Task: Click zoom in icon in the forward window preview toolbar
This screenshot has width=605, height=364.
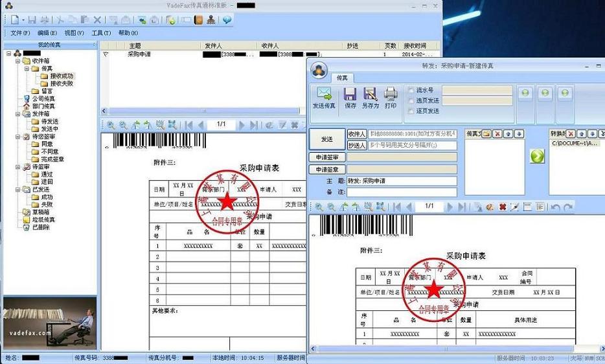Action: [x=319, y=207]
